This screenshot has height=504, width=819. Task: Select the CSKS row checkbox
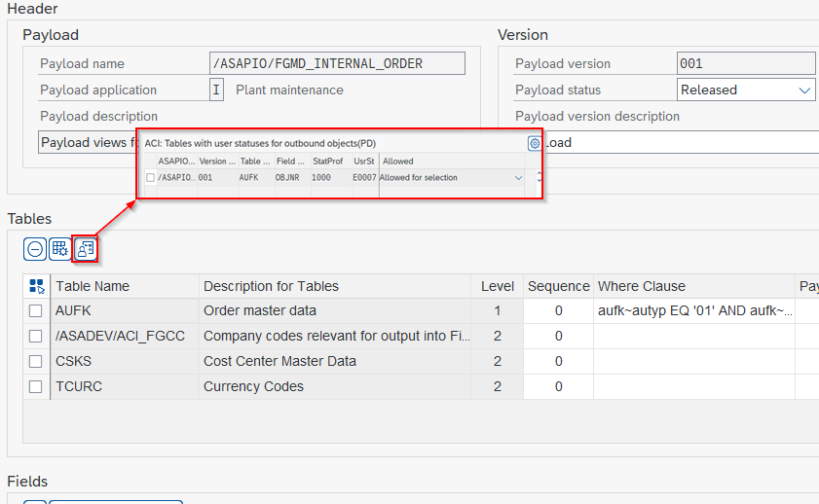click(x=35, y=361)
